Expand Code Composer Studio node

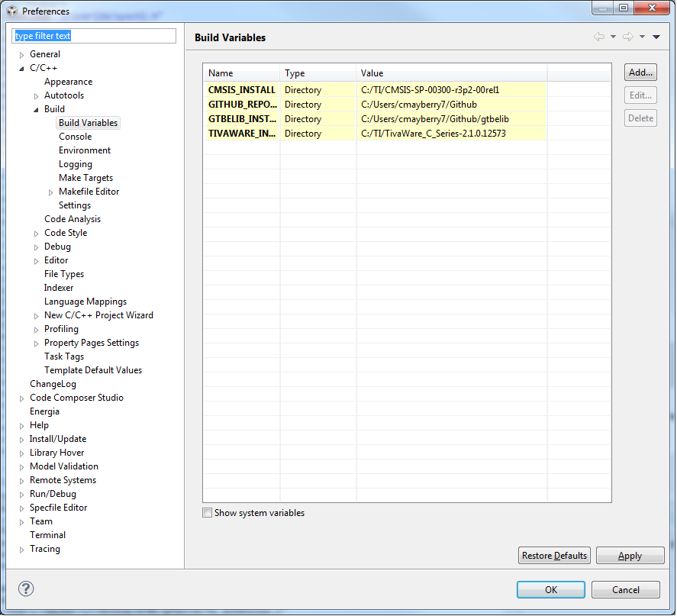tap(21, 398)
